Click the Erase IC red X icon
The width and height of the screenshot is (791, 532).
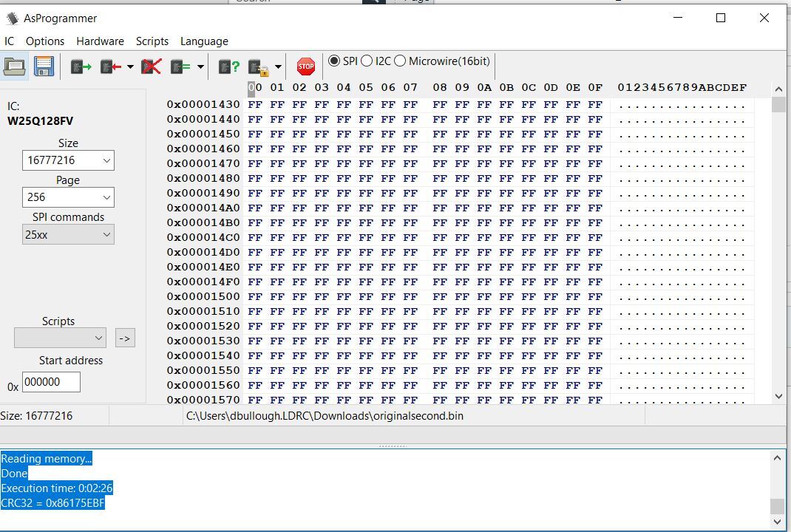151,66
